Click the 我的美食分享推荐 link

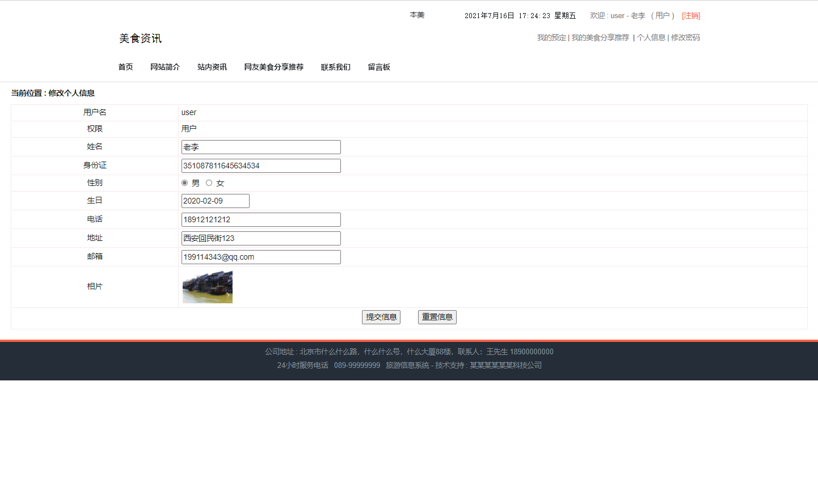click(600, 37)
